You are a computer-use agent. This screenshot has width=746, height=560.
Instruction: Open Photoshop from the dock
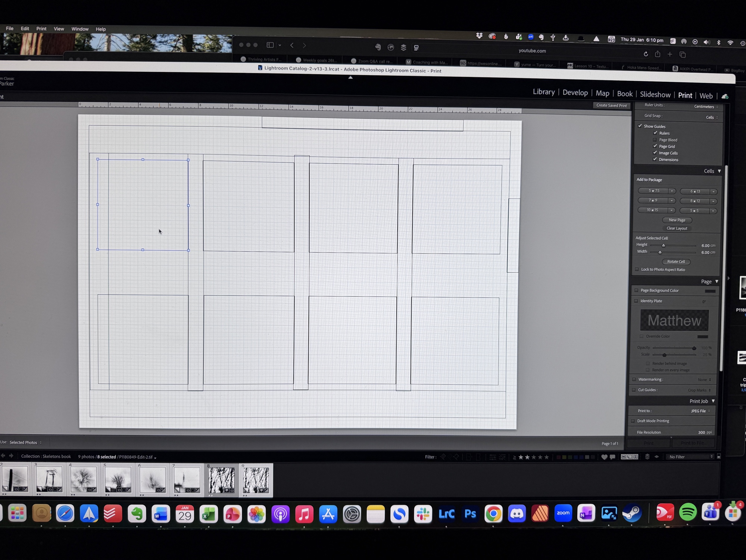pos(470,514)
